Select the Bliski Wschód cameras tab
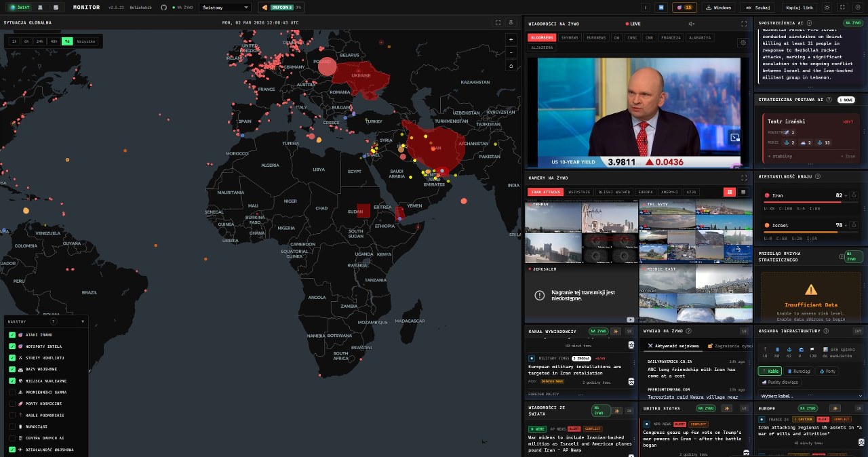 614,192
